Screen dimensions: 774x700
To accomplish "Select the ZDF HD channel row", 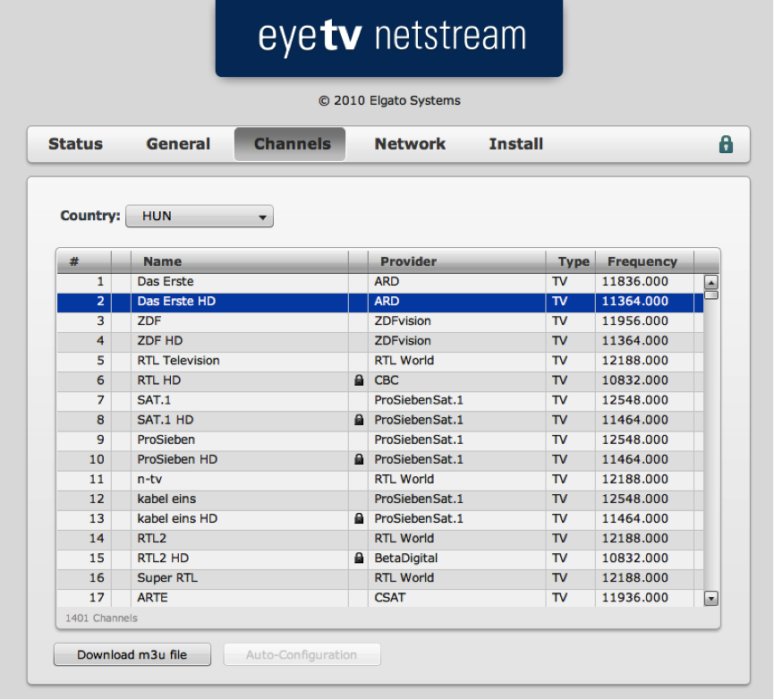I will click(x=380, y=341).
